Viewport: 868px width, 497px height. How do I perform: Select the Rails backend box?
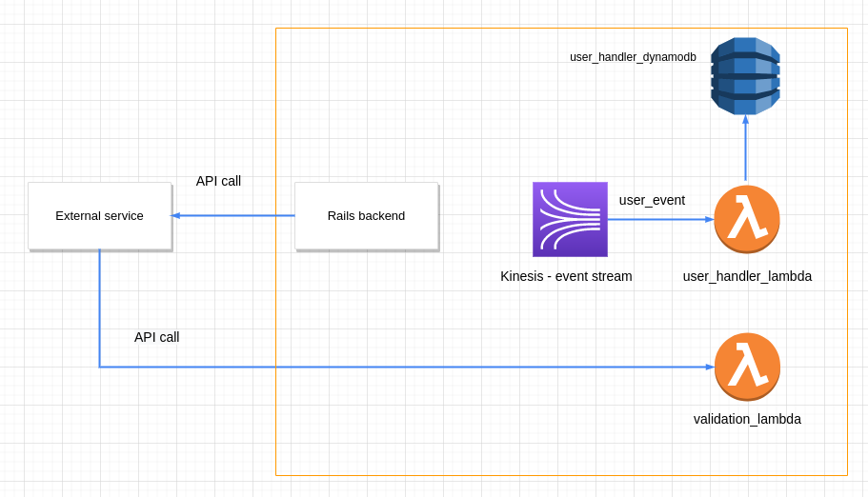[367, 216]
